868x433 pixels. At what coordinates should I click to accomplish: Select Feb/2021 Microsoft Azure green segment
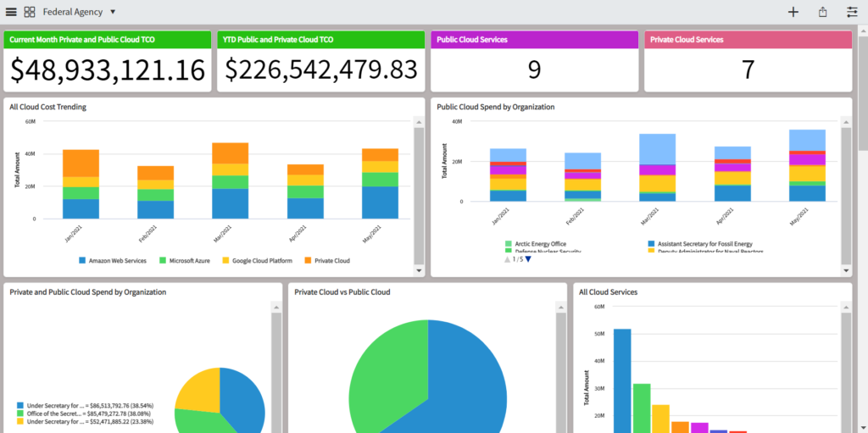click(156, 195)
